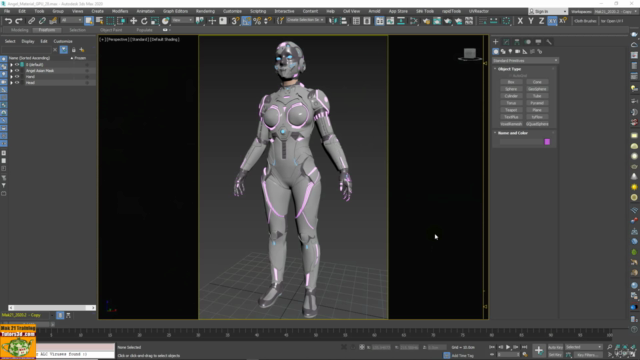Click the scene explorer horizontal scrollbar
640x360 pixels.
tap(52, 308)
